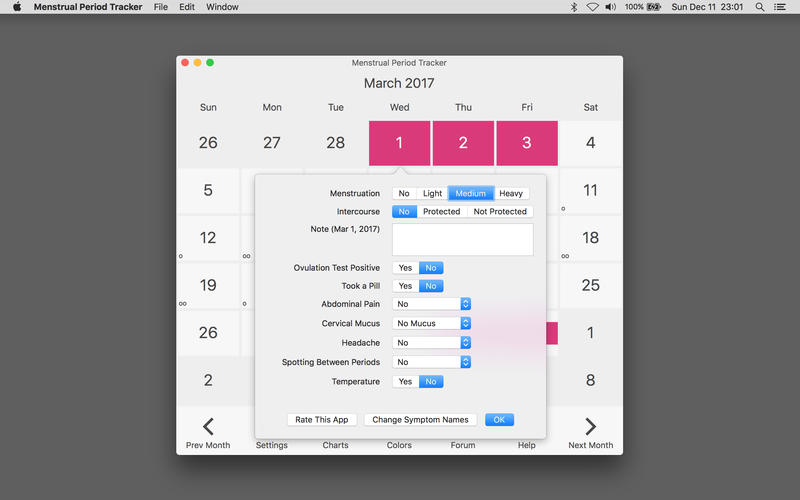The image size is (800, 500).
Task: Open Notification Center icon
Action: [780, 7]
